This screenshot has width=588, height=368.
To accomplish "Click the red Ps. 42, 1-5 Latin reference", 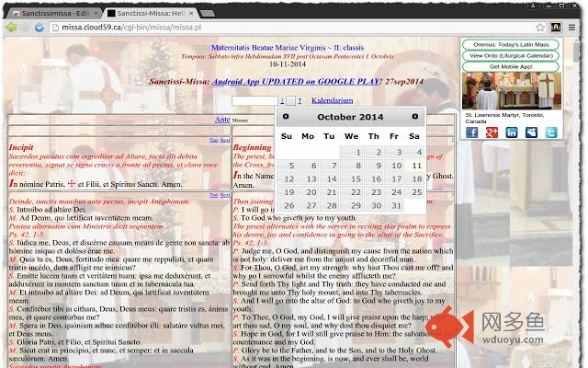I will [27, 235].
